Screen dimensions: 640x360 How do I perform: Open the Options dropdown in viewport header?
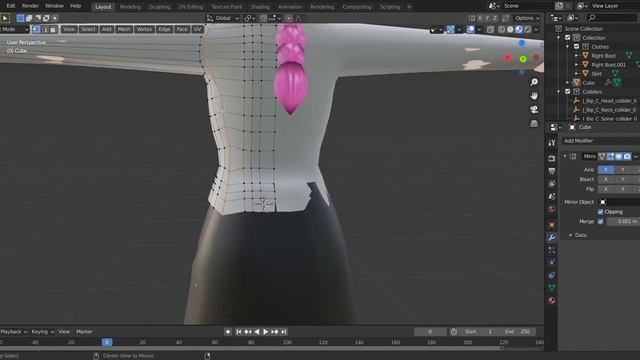[527, 18]
